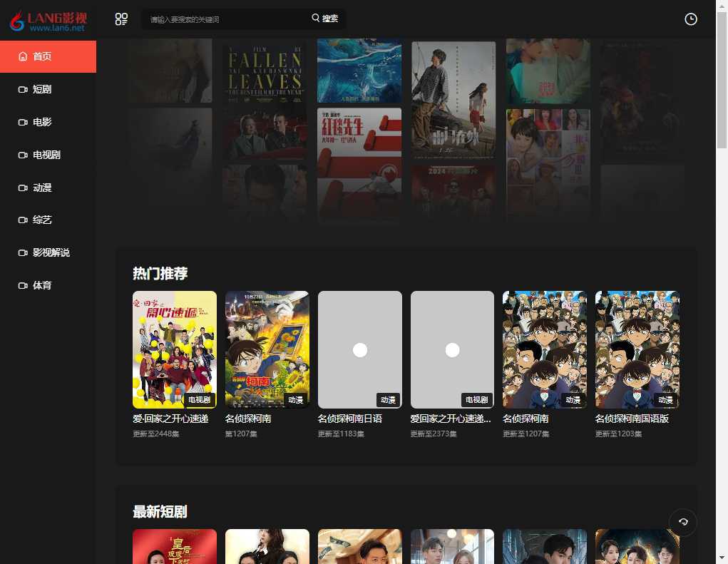Screen dimensions: 728x564
Task: Click the magnifier search icon
Action: coord(315,18)
